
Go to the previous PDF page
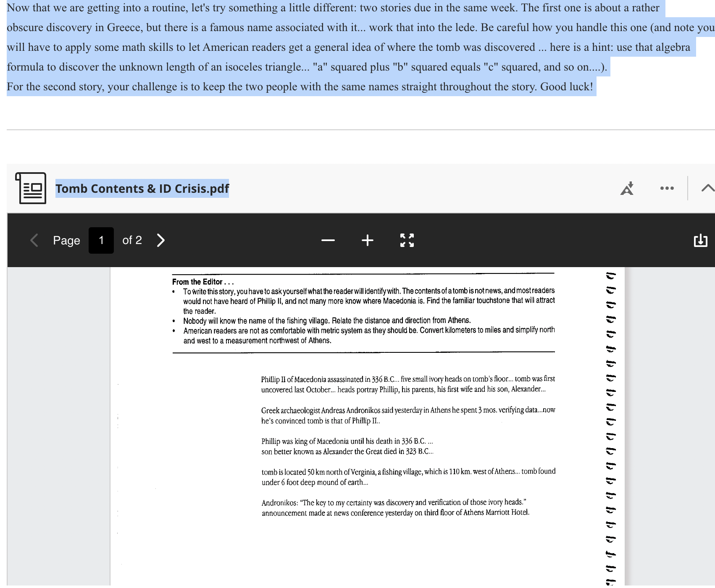(34, 240)
